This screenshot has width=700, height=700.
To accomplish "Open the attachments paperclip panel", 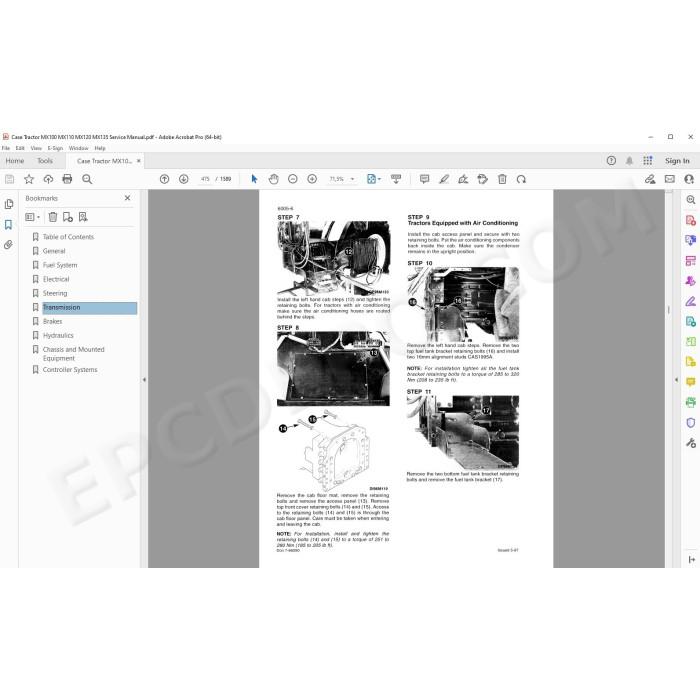I will 8,245.
